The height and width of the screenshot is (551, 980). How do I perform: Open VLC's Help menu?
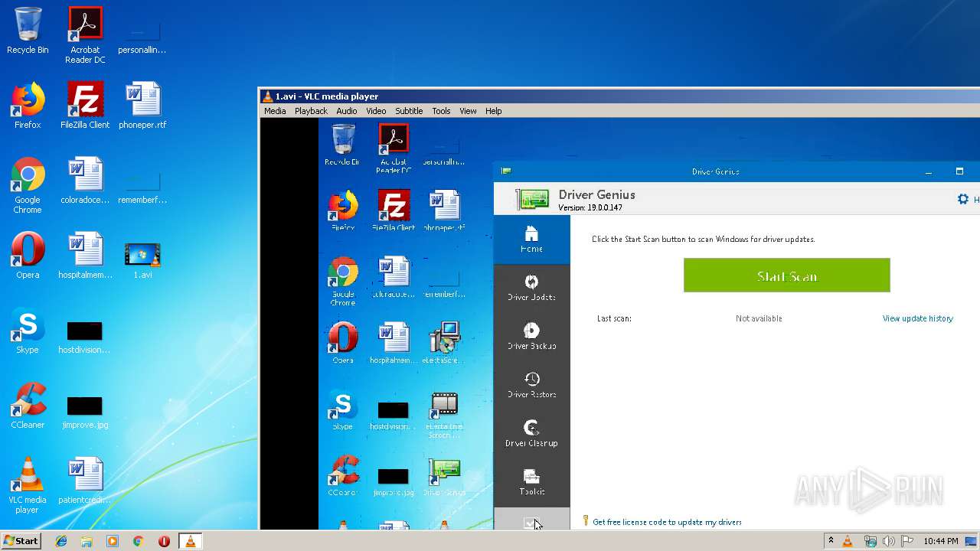(x=494, y=111)
